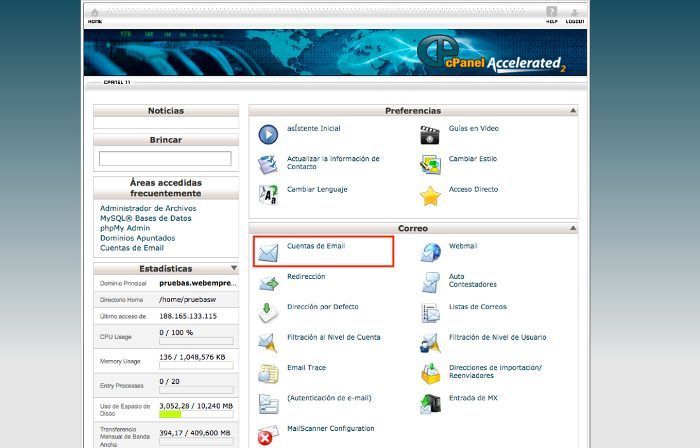Click the Email Trace icon
Image resolution: width=700 pixels, height=448 pixels.
click(268, 373)
